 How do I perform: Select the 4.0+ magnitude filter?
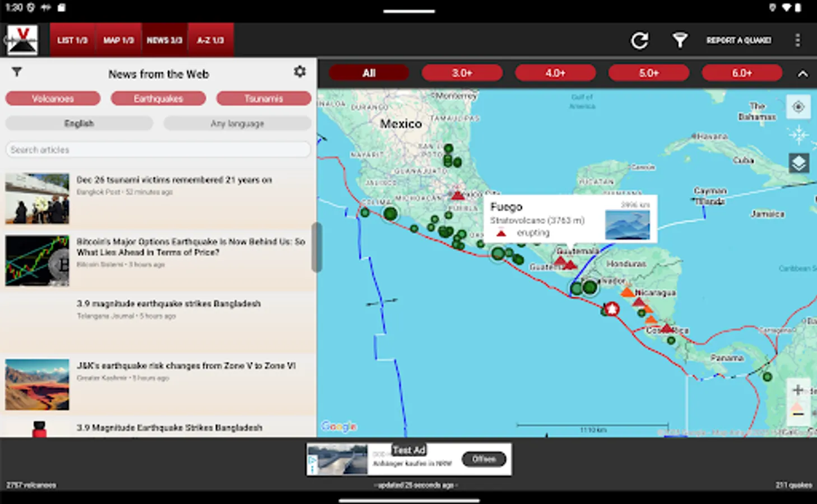coord(555,72)
